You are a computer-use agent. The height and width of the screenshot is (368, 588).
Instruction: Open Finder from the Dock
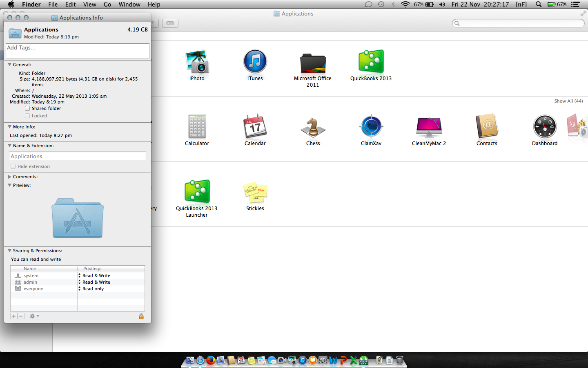pyautogui.click(x=190, y=360)
